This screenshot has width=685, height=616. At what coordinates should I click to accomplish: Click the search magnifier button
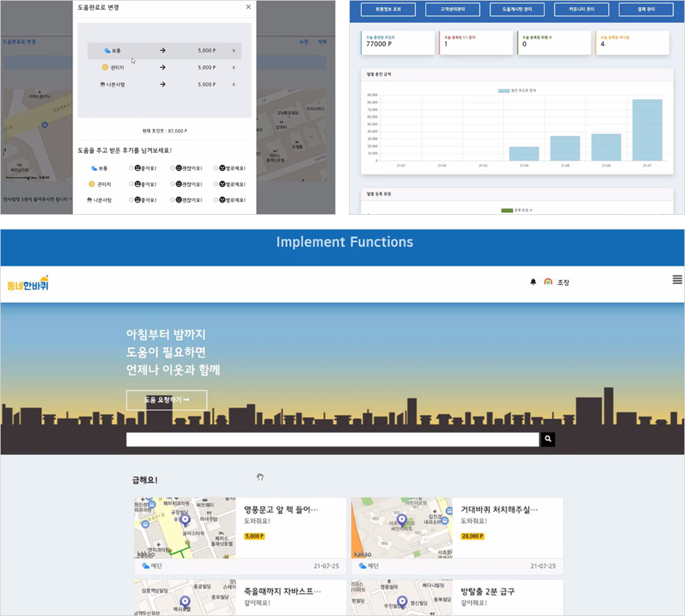click(548, 439)
